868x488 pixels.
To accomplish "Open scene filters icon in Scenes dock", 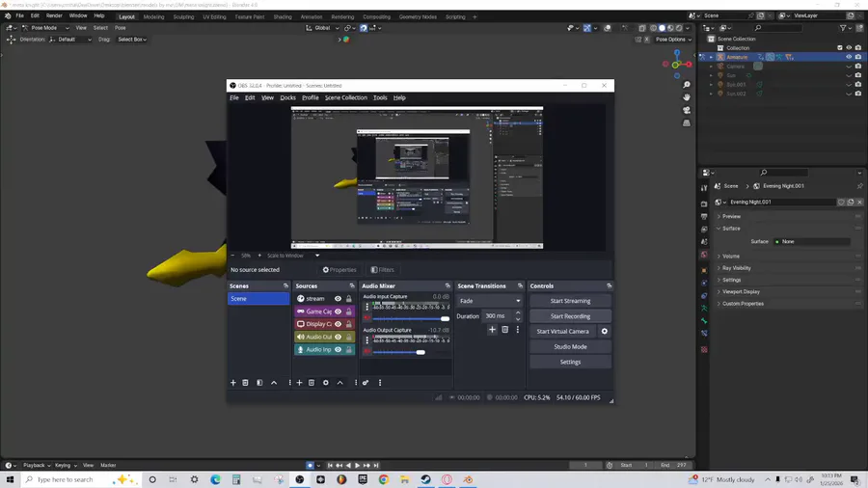I will pos(259,382).
